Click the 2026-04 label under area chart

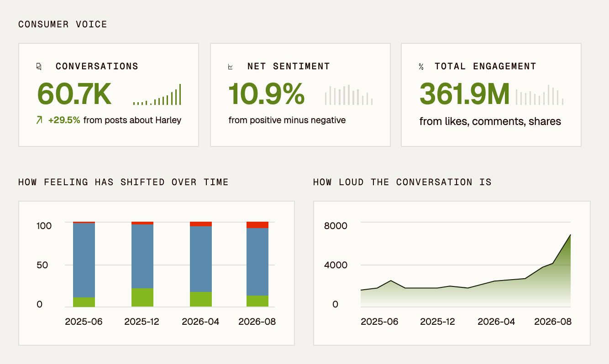(x=496, y=322)
